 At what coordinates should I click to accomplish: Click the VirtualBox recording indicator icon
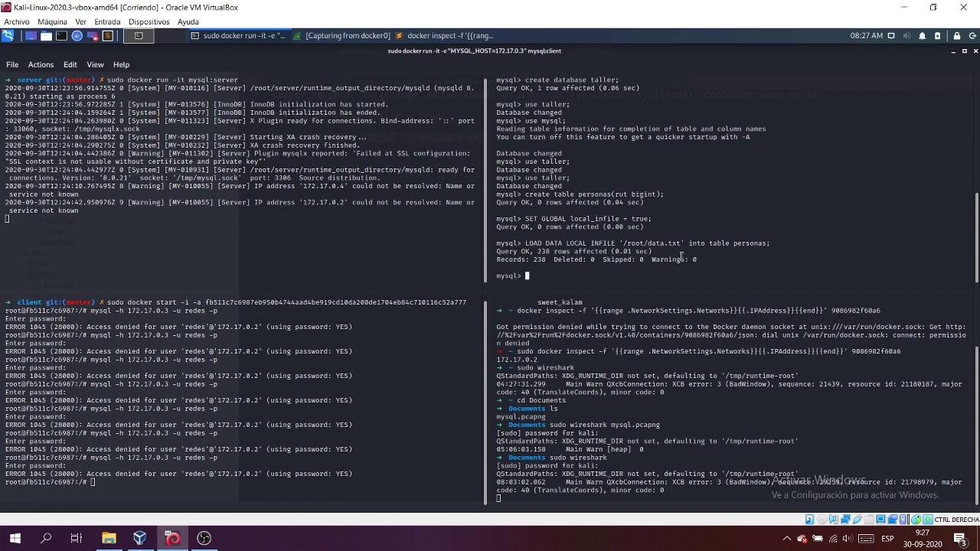click(893, 520)
